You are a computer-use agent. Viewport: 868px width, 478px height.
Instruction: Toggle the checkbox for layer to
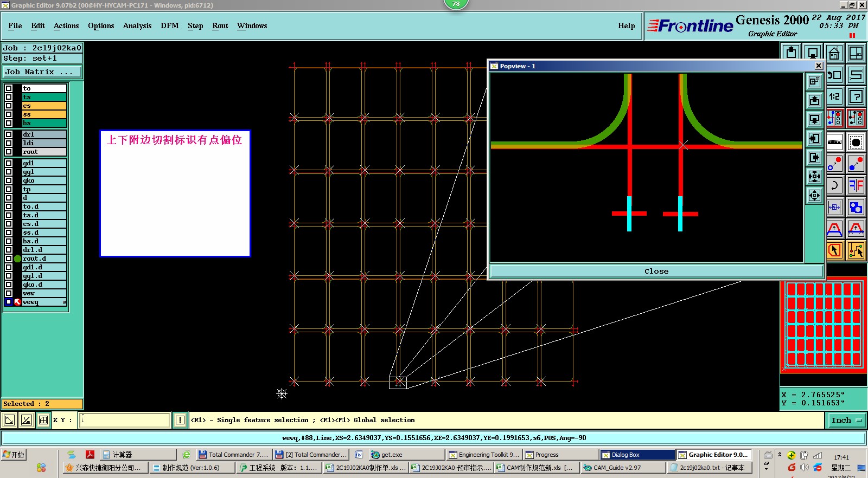click(x=9, y=88)
